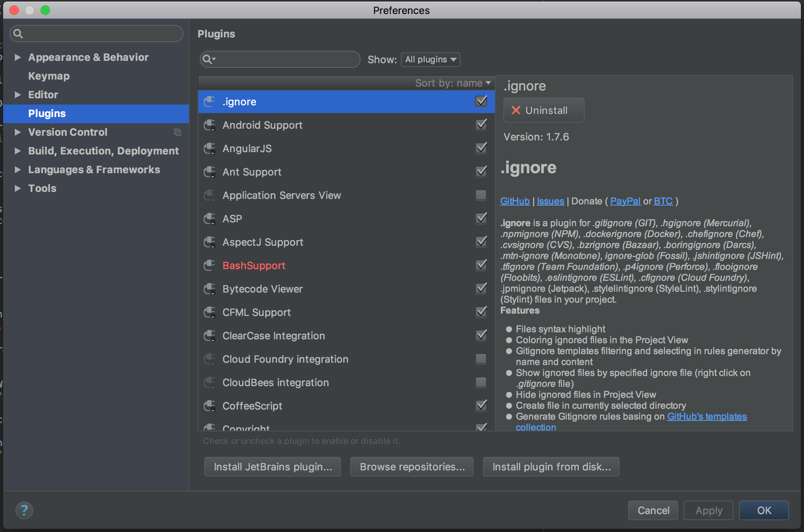The image size is (804, 532).
Task: Click the Android Support plugin icon
Action: click(210, 125)
